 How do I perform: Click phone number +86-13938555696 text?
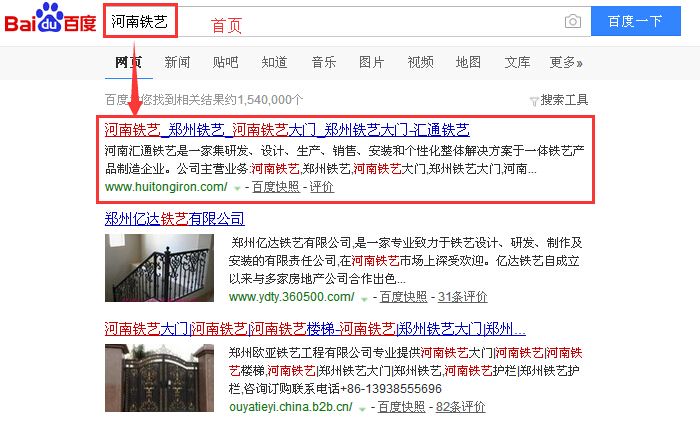click(391, 389)
